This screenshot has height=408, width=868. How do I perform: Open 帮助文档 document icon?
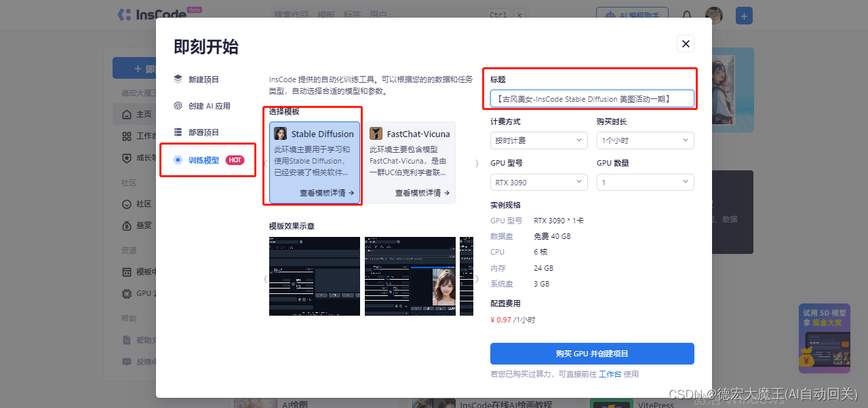[127, 339]
